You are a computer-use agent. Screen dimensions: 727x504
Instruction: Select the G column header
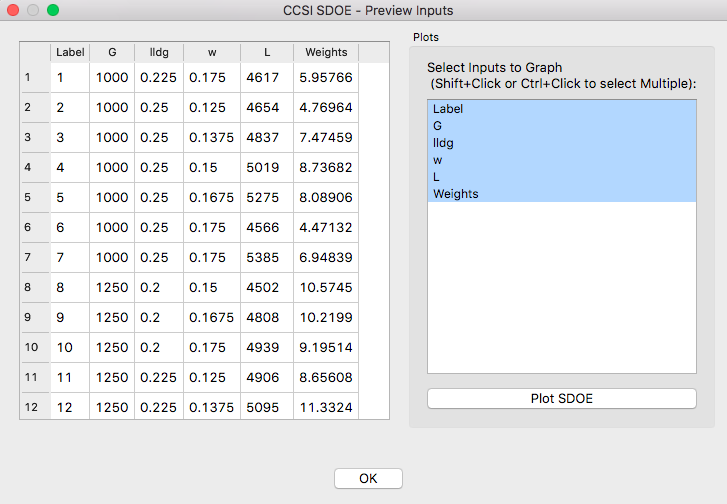(x=112, y=52)
